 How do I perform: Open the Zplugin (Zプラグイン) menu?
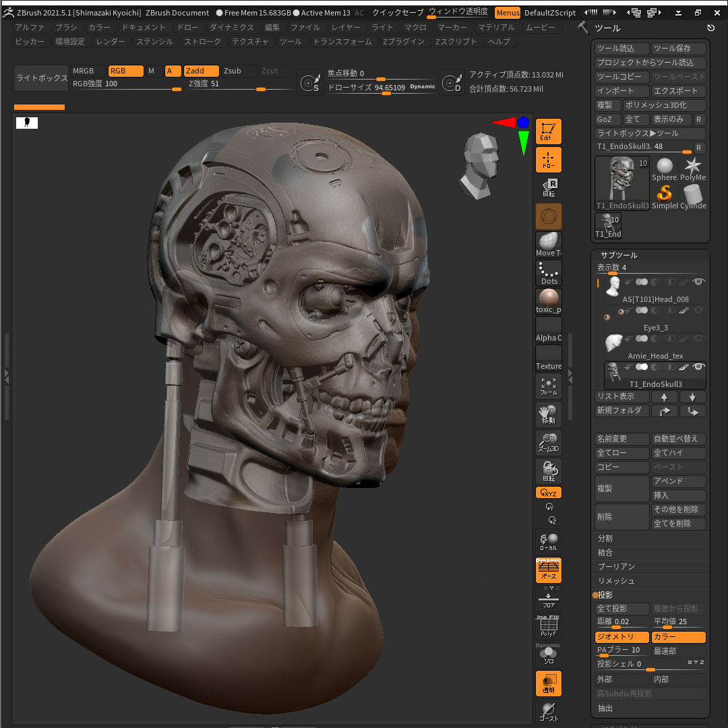(404, 42)
